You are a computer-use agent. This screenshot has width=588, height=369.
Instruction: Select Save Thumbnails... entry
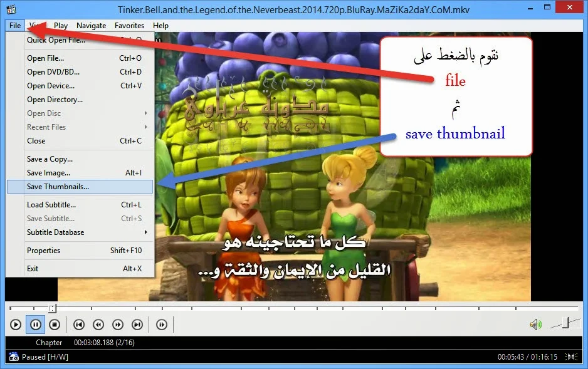(80, 187)
